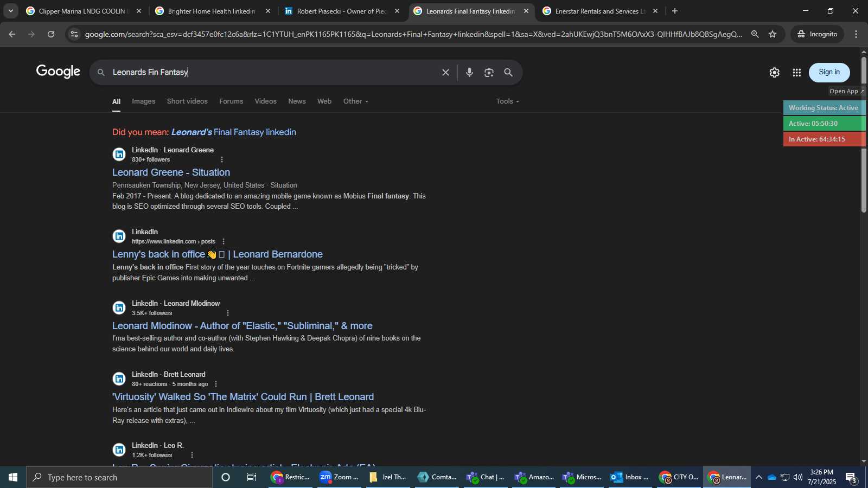Open Zoom from the taskbar
The image size is (868, 488).
pyautogui.click(x=339, y=477)
